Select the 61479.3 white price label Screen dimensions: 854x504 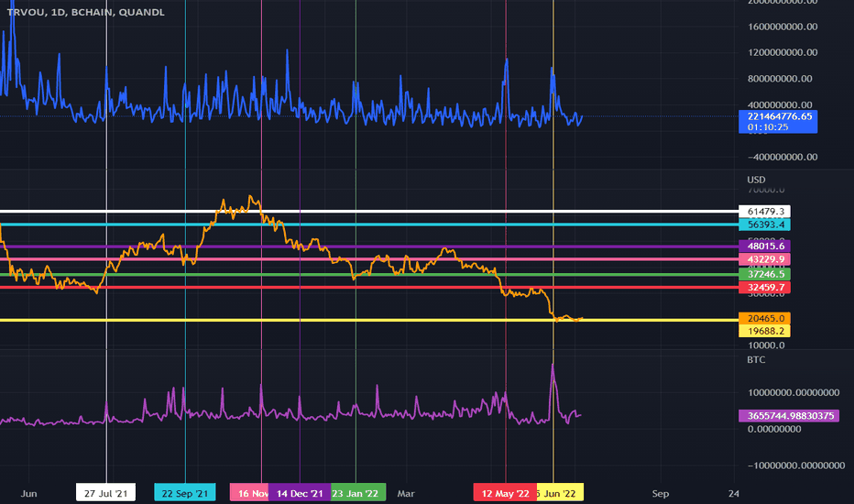click(x=765, y=212)
